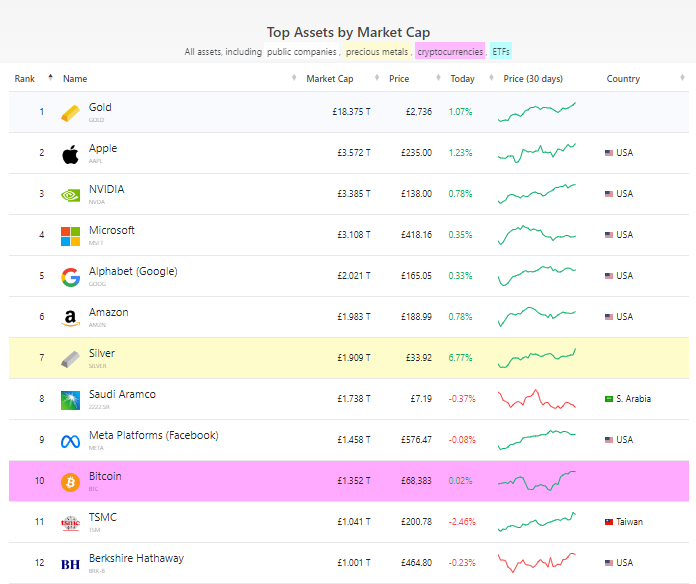Open the Alphabet (Google) company page

click(133, 271)
